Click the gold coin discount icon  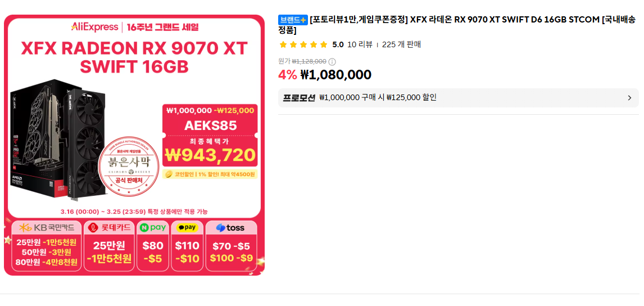(169, 174)
